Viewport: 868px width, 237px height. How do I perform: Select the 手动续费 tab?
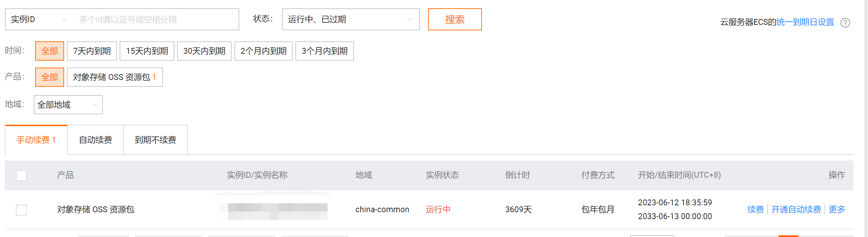36,140
